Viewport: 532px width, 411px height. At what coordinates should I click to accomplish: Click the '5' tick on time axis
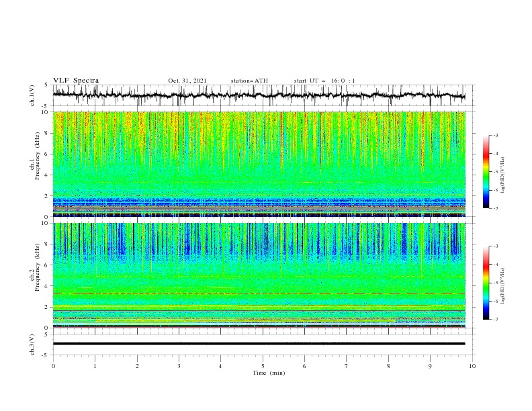[x=263, y=366]
